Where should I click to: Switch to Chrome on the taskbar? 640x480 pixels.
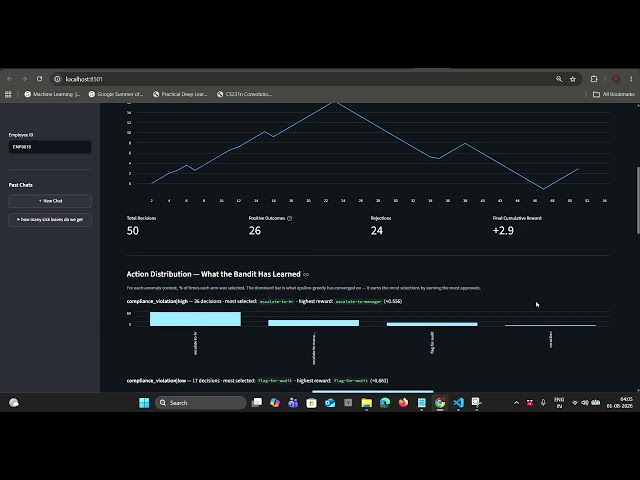pyautogui.click(x=440, y=403)
